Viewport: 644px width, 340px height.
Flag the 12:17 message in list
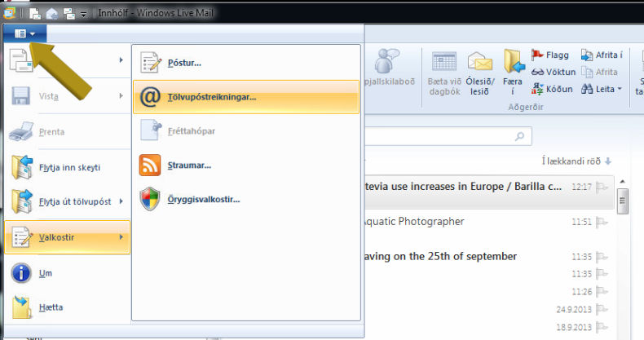click(602, 187)
